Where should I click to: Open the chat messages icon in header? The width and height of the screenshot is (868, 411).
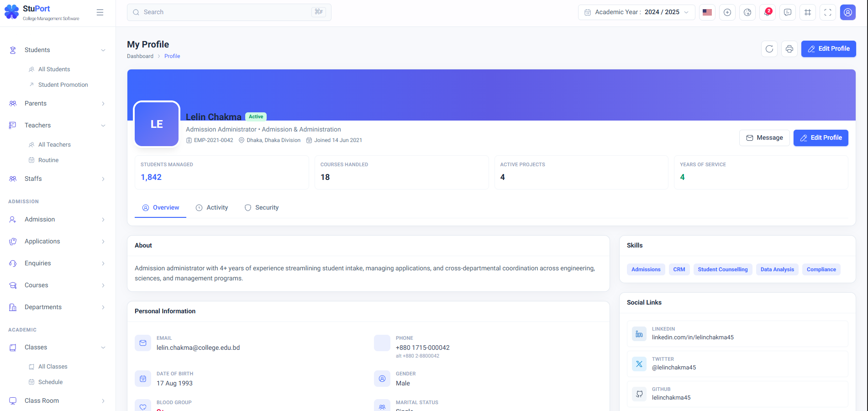point(788,12)
